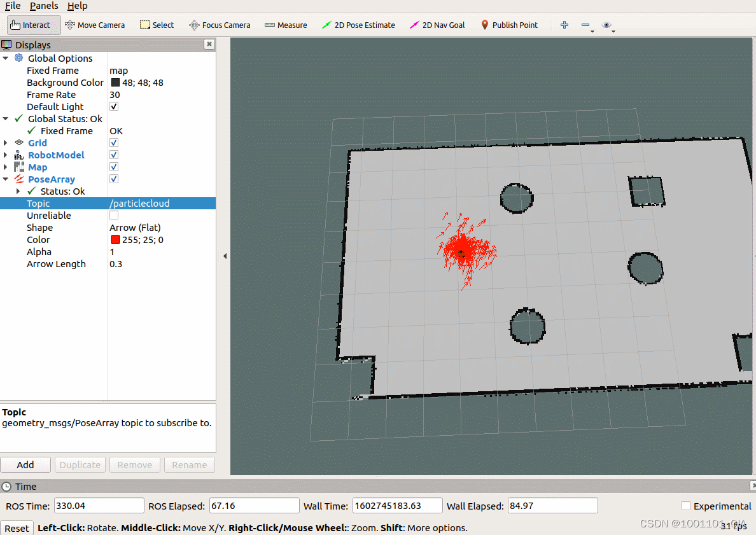The height and width of the screenshot is (535, 756).
Task: Click the Duplicate button
Action: [80, 464]
